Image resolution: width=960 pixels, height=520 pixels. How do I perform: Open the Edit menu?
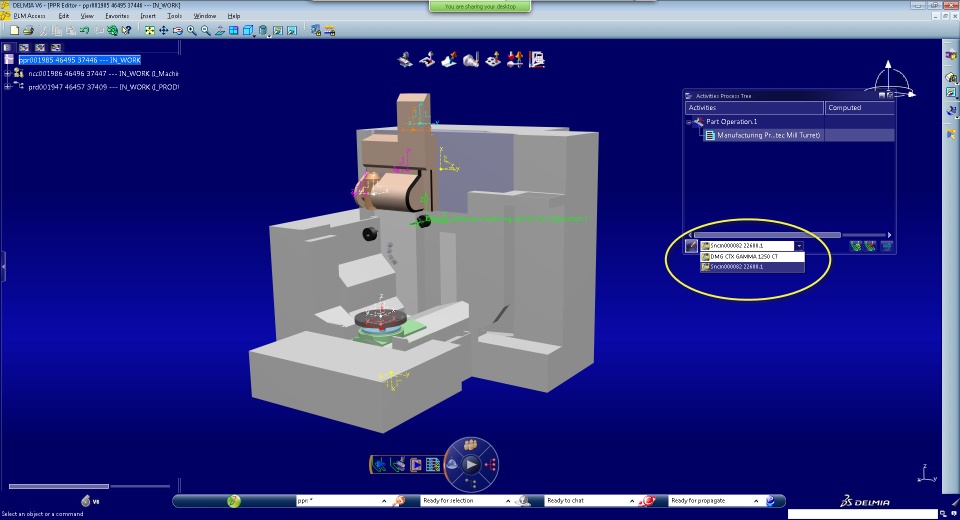pyautogui.click(x=64, y=16)
